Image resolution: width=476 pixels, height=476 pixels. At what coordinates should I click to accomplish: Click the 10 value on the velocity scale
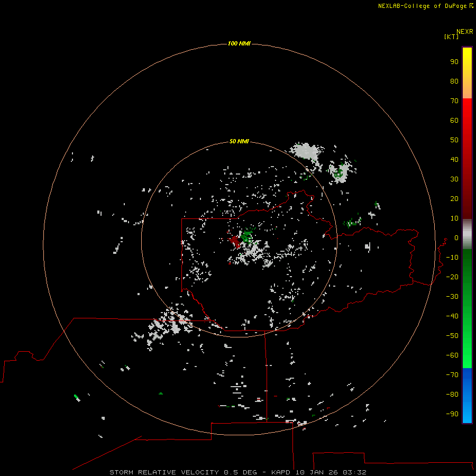coord(454,218)
